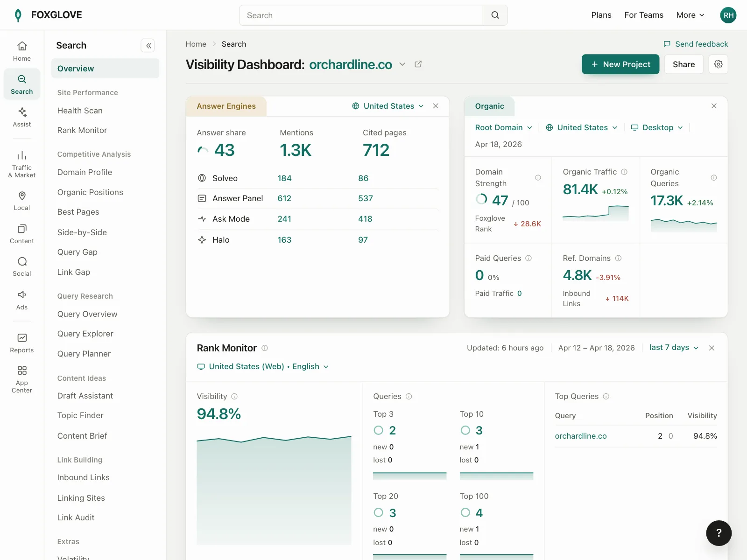The image size is (747, 560).
Task: Show info for Organic Queries
Action: tap(714, 178)
